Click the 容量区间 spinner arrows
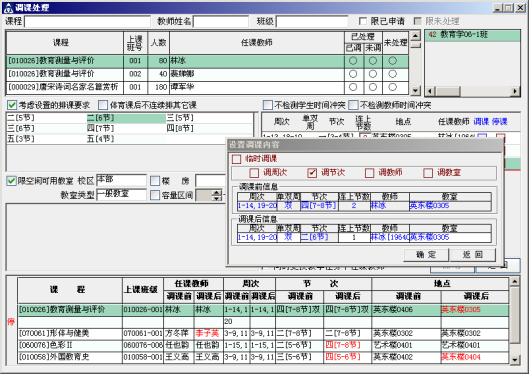 pos(217,195)
